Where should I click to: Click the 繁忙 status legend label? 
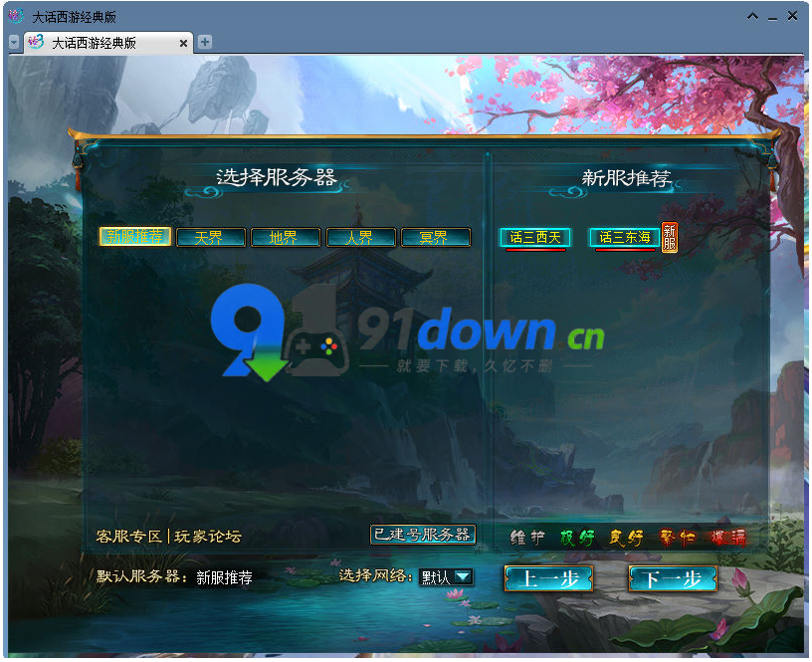[677, 538]
